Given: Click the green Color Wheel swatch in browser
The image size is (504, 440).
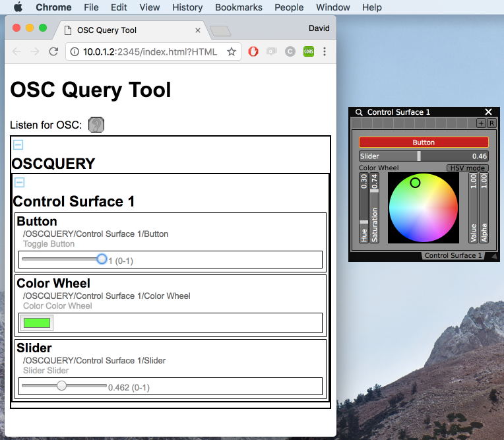Looking at the screenshot, I should 37,323.
